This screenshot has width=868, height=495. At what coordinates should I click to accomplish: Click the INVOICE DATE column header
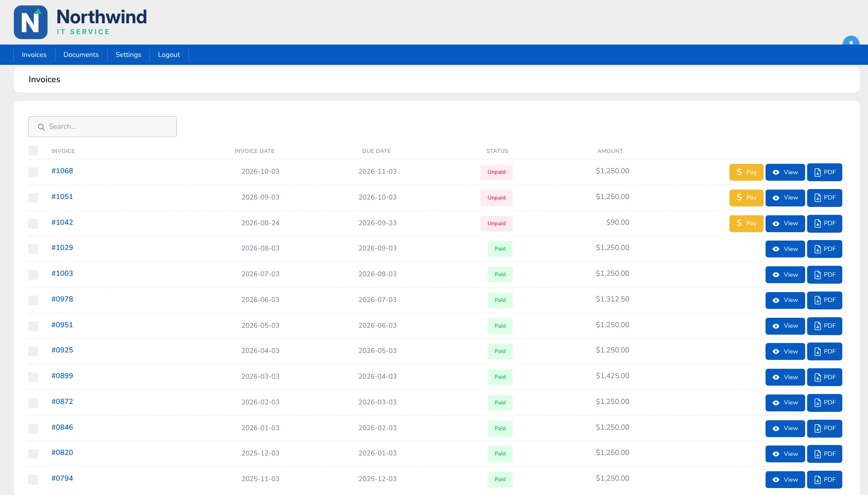(x=254, y=151)
